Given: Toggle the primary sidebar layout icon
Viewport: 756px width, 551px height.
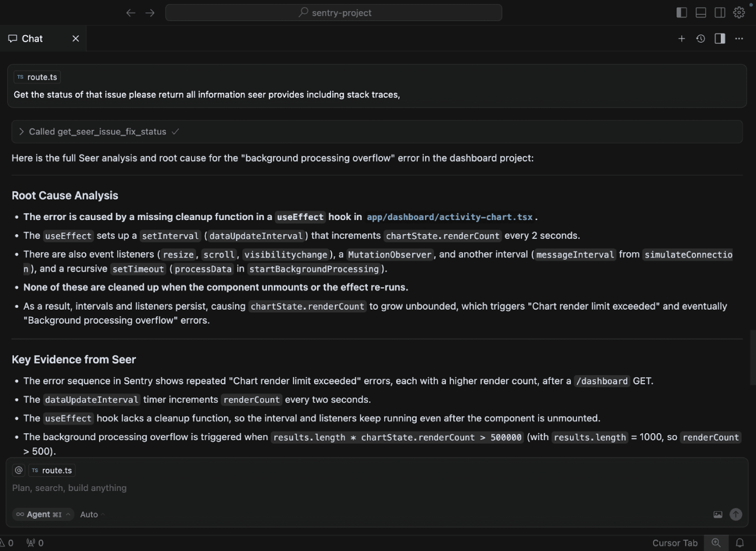Looking at the screenshot, I should point(681,13).
